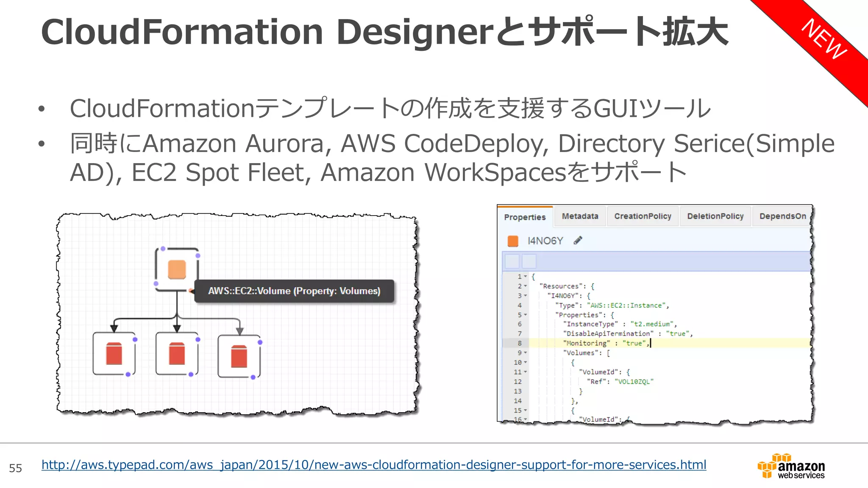This screenshot has height=488, width=868.
Task: Open the CreationPolicy tab
Action: click(x=643, y=216)
